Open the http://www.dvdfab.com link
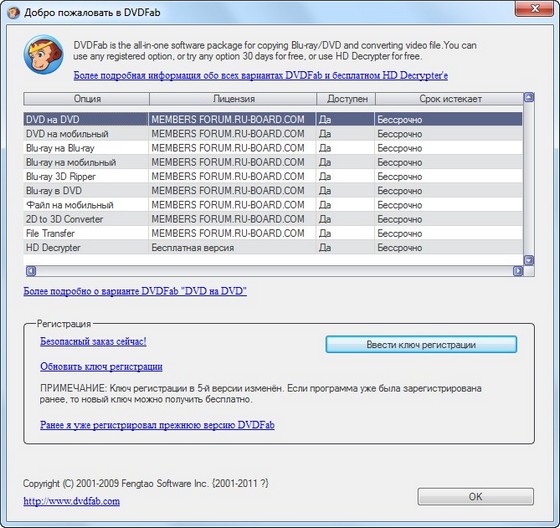The image size is (560, 528). click(71, 501)
